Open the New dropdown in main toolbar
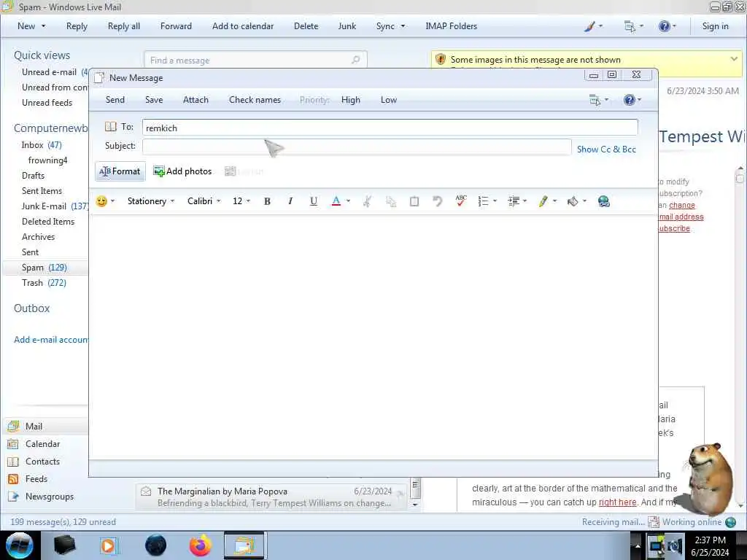The width and height of the screenshot is (747, 560). 31,26
